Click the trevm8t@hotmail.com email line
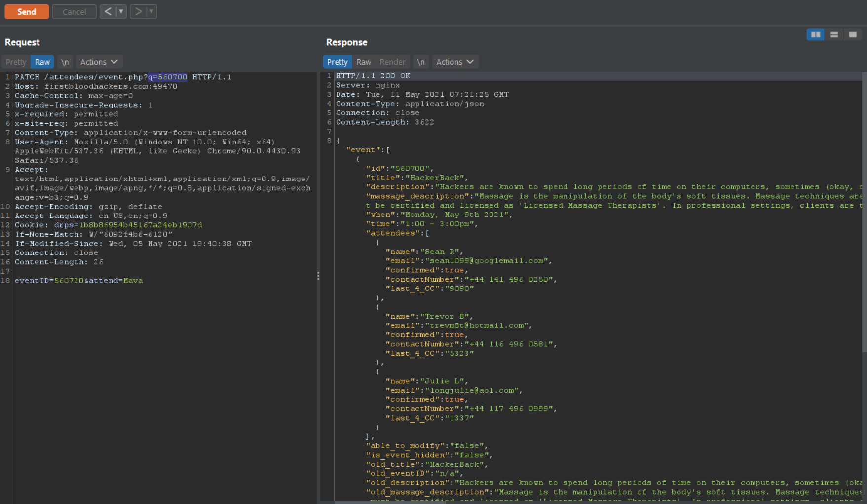 pos(459,325)
